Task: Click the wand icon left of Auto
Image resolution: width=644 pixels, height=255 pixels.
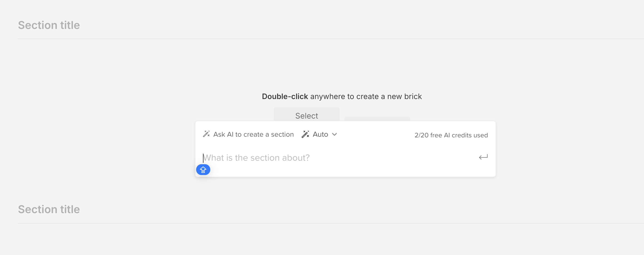Action: [x=305, y=134]
